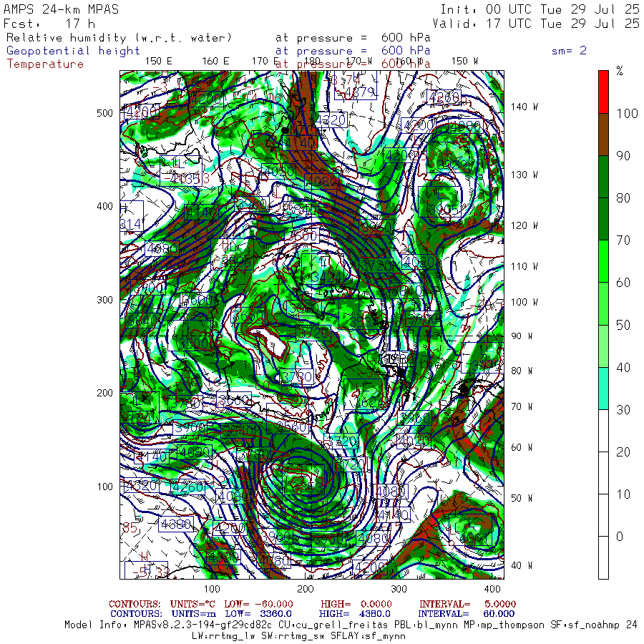
Task: Click the x-axis '300' tick label
Action: coord(399,589)
